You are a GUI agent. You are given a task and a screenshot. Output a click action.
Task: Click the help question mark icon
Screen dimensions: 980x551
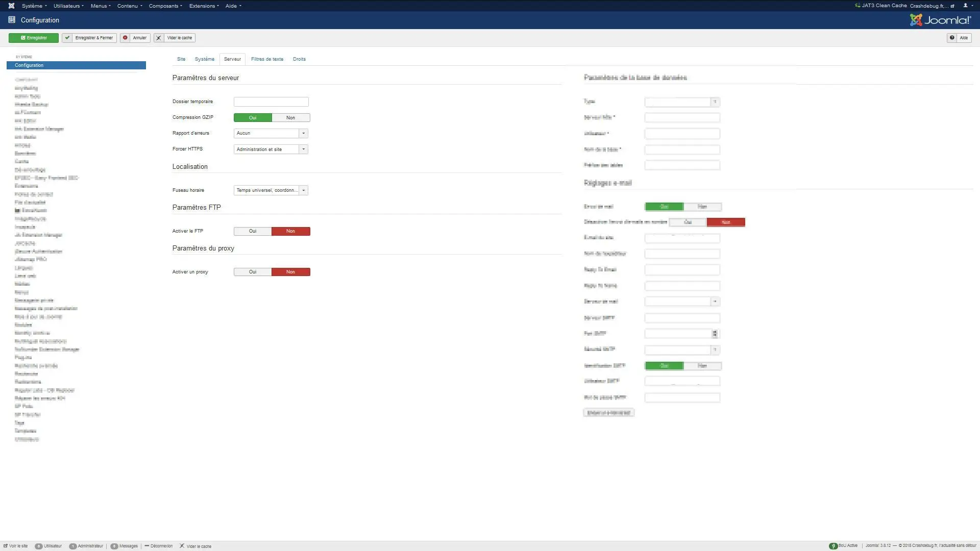952,38
